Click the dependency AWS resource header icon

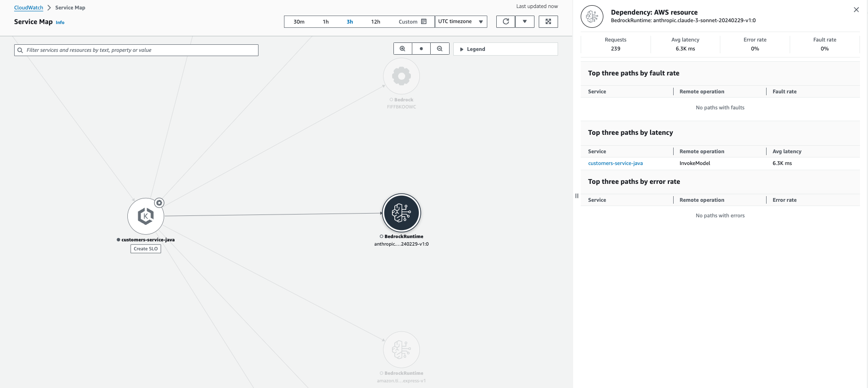tap(592, 17)
